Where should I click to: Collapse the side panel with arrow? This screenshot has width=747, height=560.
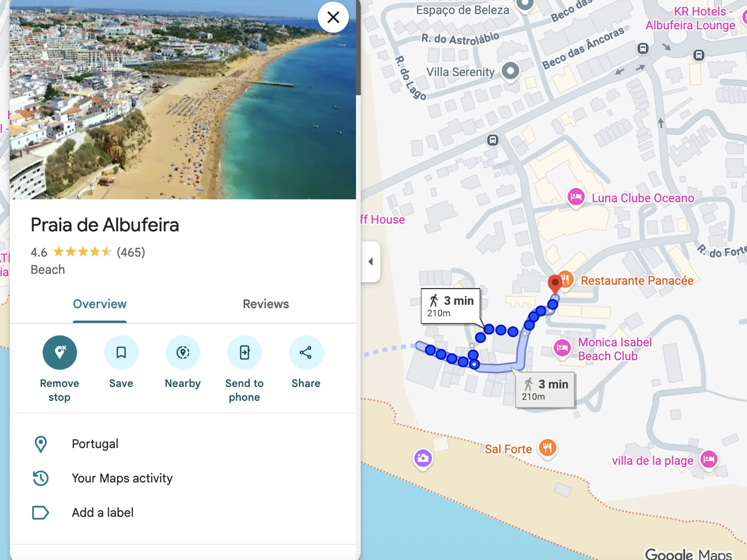pos(370,262)
